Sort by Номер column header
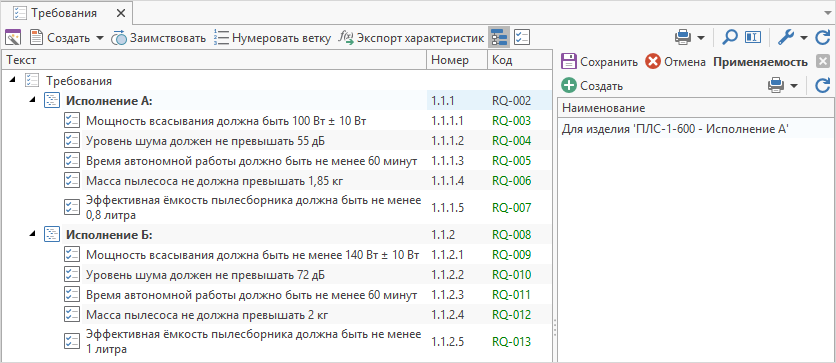836x363 pixels. 457,60
